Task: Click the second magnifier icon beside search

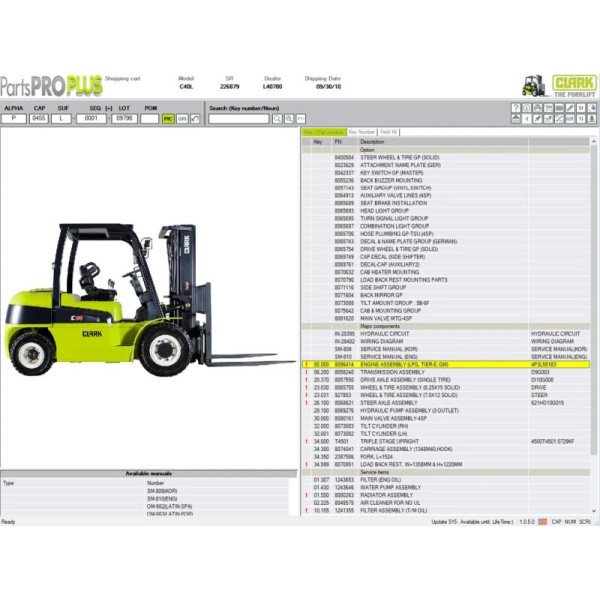Action: tap(291, 119)
